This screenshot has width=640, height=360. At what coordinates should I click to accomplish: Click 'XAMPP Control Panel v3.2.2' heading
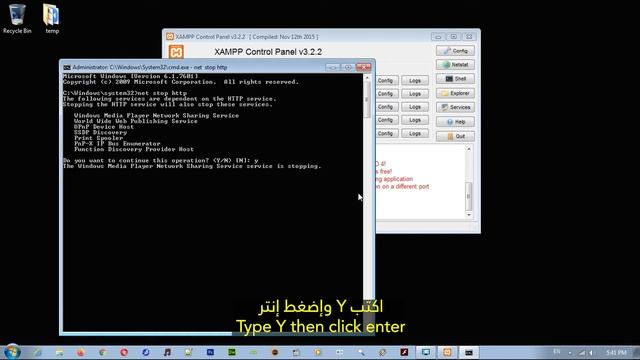(268, 52)
